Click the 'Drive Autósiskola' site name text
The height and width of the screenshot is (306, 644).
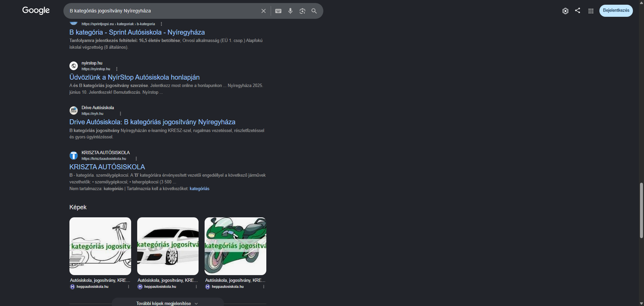pyautogui.click(x=98, y=108)
